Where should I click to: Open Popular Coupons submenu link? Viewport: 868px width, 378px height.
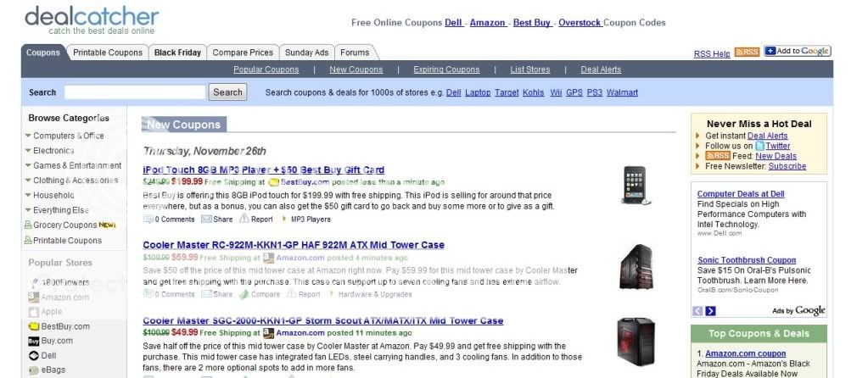pos(266,69)
